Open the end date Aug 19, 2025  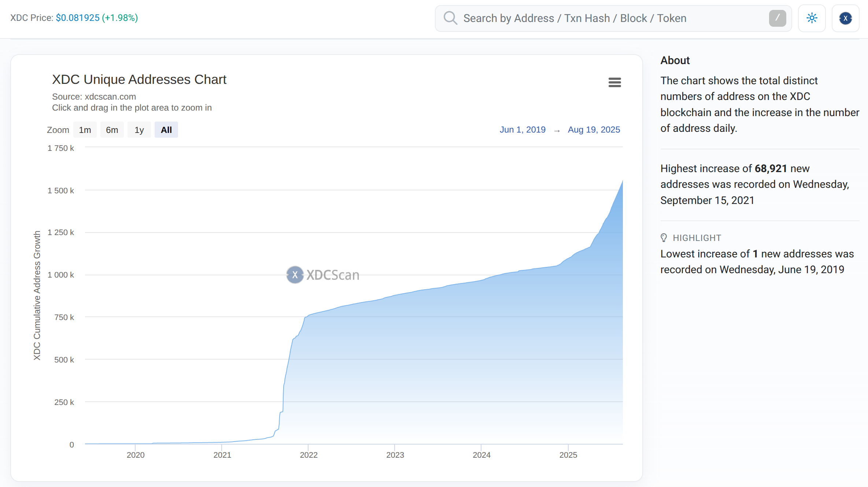594,130
